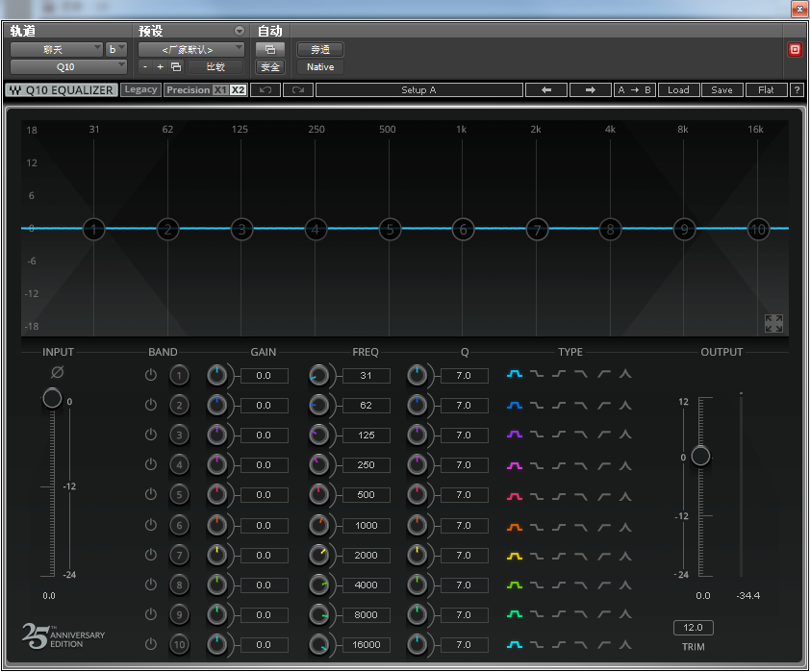Switch to X2 precision mode
Viewport: 810px width, 672px height.
238,89
